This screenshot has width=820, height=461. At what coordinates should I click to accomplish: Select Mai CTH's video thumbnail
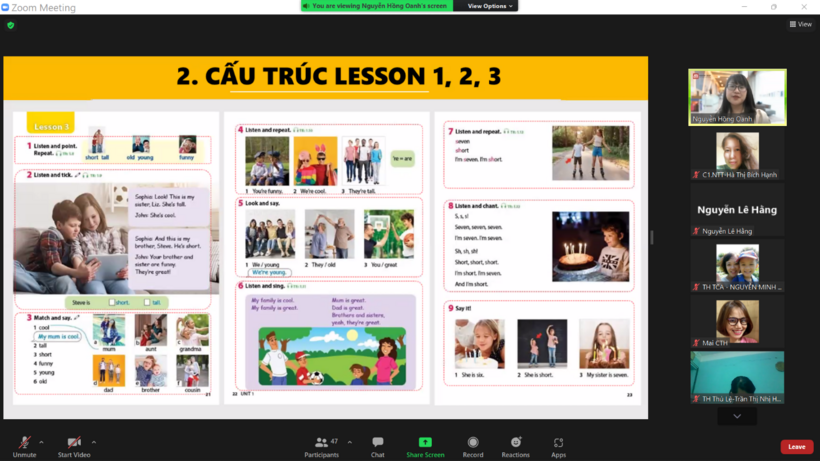tap(737, 322)
